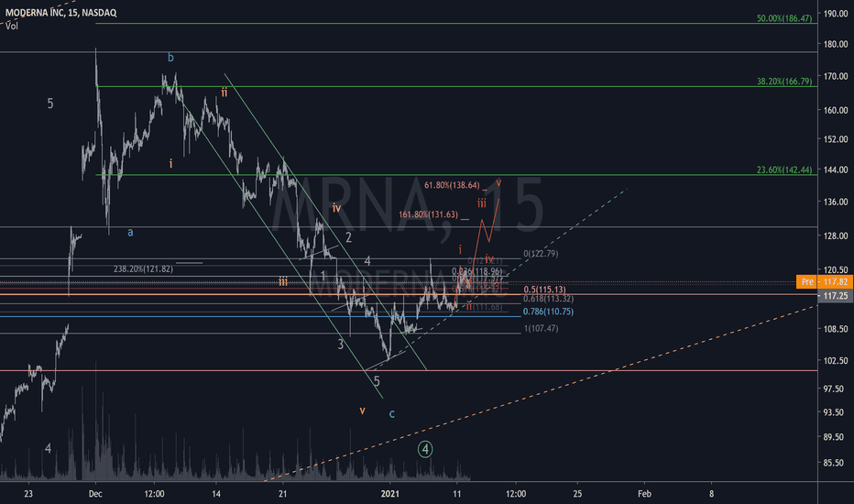Select the gray wave 2 label in channel

348,237
